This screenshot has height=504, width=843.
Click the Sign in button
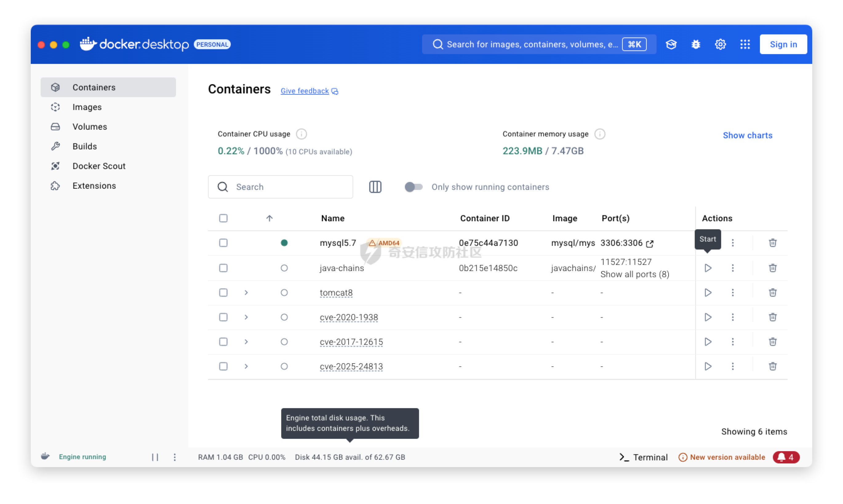pos(783,45)
